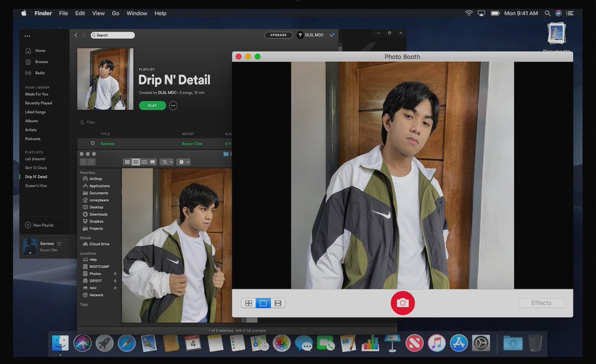The width and height of the screenshot is (596, 364).
Task: Click the playlist Filter field
Action: (x=88, y=122)
